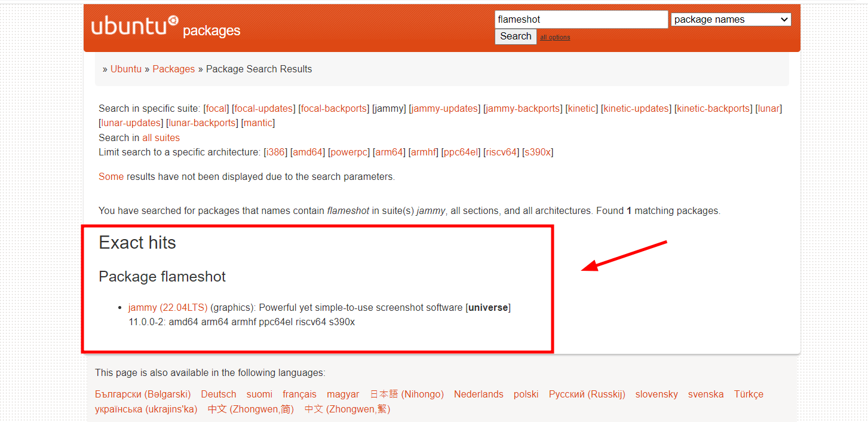Switch page language to magyar

pyautogui.click(x=343, y=394)
